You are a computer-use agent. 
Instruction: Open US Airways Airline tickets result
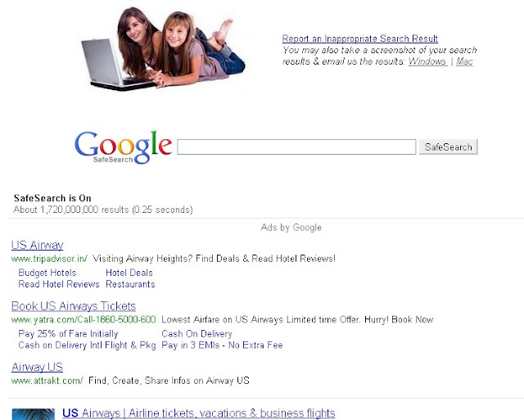[x=199, y=413]
